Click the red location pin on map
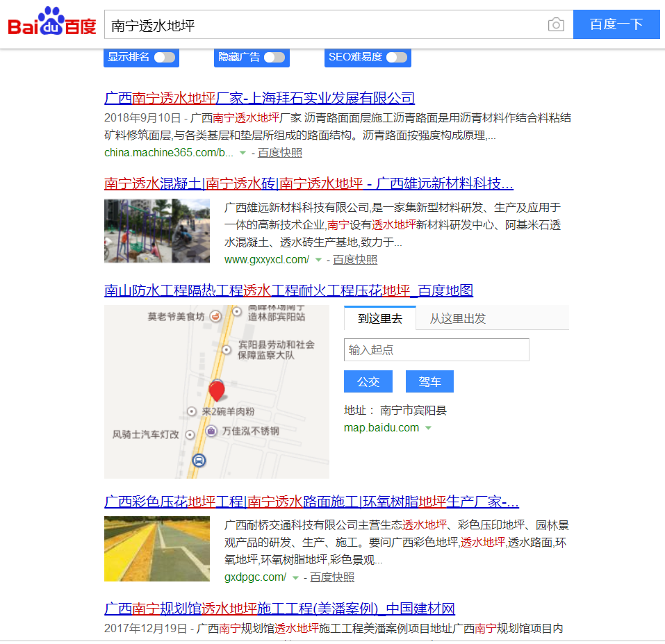 217,391
